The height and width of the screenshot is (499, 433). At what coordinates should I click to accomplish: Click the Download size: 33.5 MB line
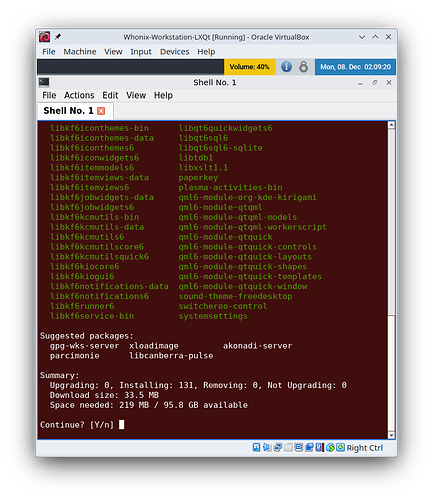(104, 395)
